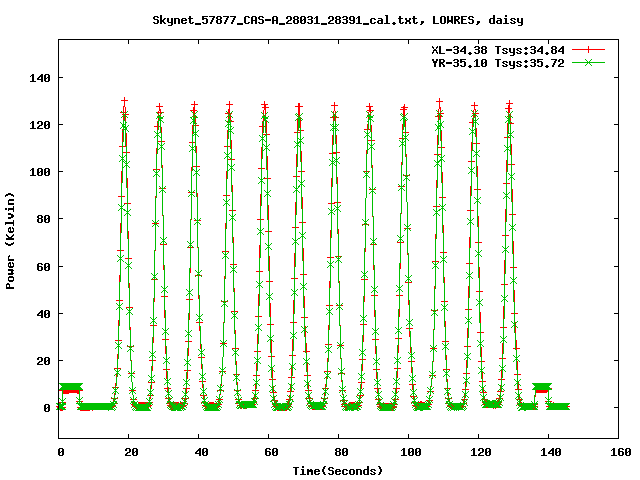This screenshot has height=480, width=640.
Task: Click the y-axis tick label 100
Action: tap(40, 172)
